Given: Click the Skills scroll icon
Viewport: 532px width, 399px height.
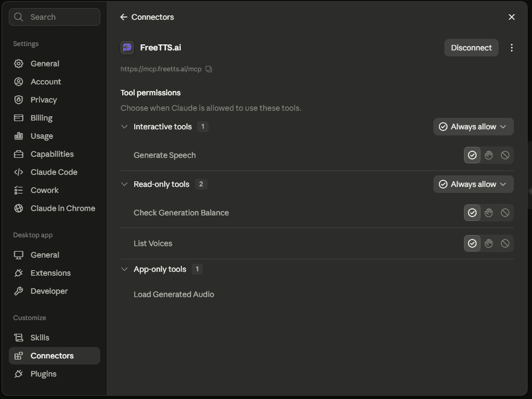Looking at the screenshot, I should pyautogui.click(x=19, y=338).
